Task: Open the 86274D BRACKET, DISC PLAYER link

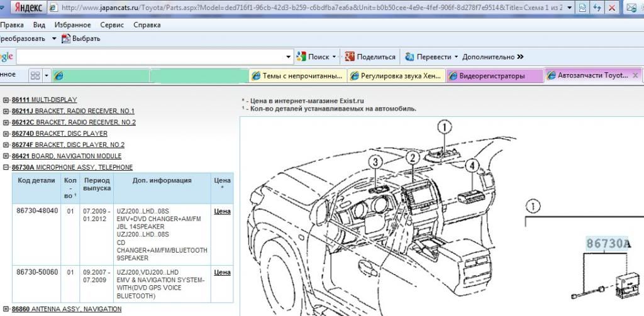Action: pos(60,134)
